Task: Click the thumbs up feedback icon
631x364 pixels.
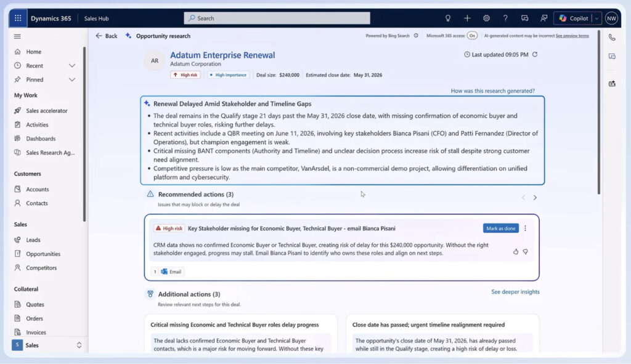Action: (516, 251)
